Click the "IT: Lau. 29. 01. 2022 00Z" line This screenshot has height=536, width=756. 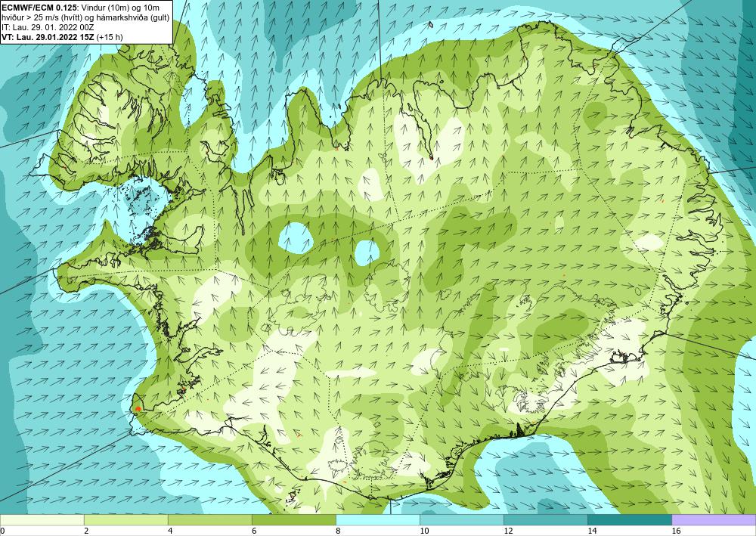click(x=47, y=27)
